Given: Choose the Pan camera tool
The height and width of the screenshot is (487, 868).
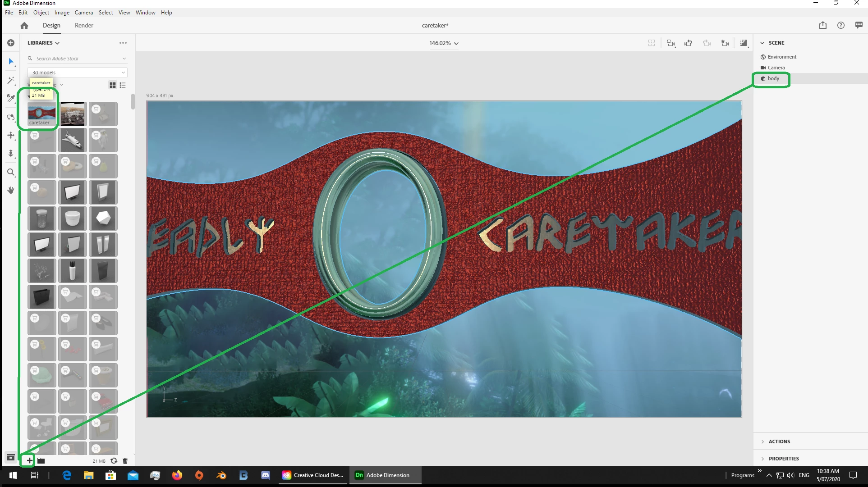Looking at the screenshot, I should 11,135.
